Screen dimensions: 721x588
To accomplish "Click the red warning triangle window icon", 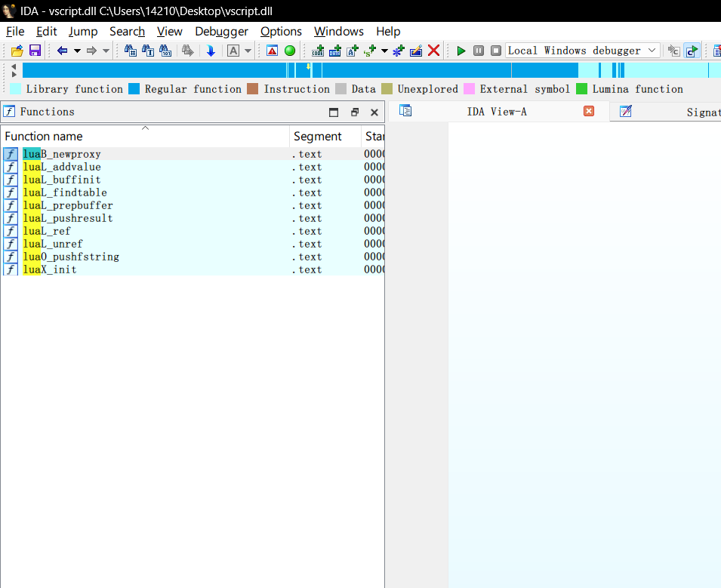I will tap(273, 51).
